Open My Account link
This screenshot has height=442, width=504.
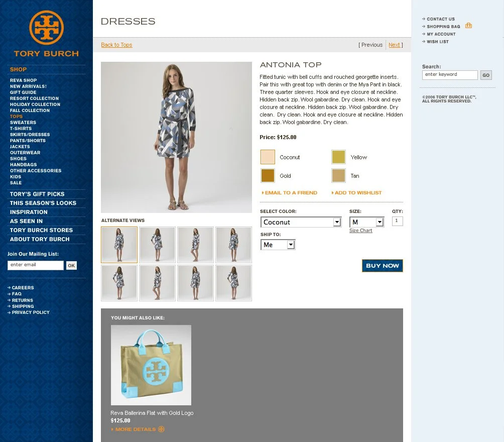(x=441, y=34)
